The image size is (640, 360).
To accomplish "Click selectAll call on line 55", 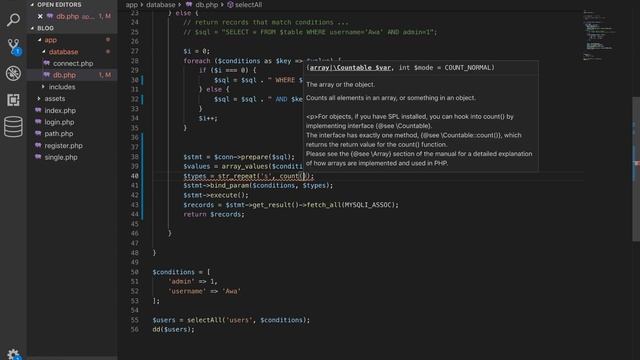I will click(x=203, y=320).
